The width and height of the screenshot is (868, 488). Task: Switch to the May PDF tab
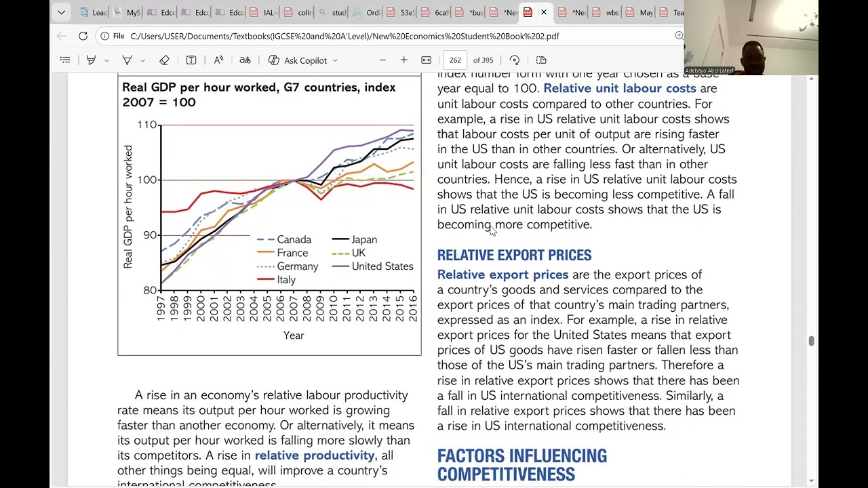(x=640, y=12)
